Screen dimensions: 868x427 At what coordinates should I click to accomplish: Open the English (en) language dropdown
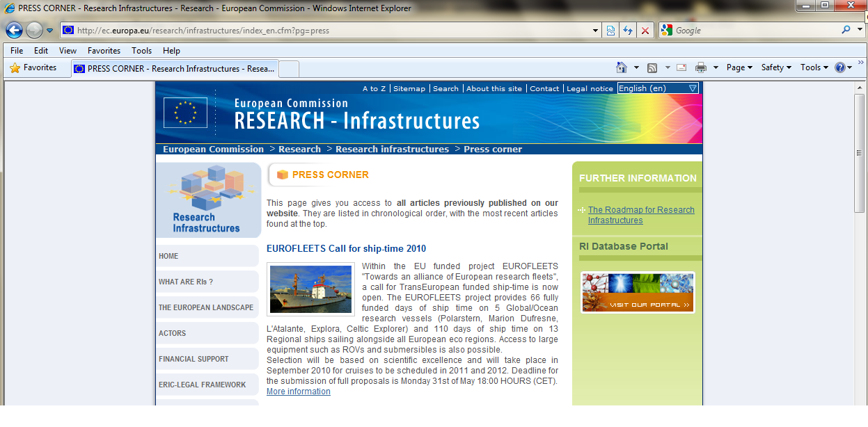658,88
